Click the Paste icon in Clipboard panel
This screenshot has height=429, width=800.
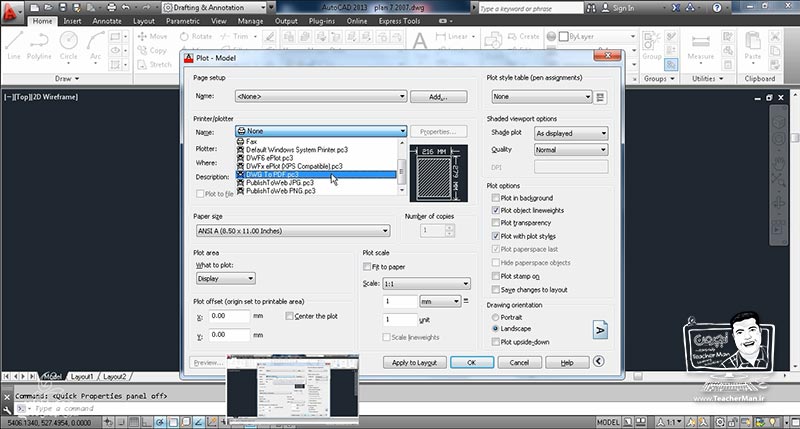pyautogui.click(x=753, y=46)
